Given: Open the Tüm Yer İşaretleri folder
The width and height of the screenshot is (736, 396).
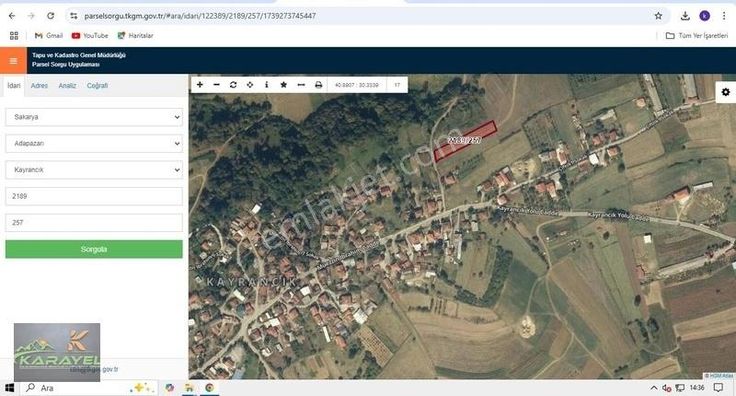Looking at the screenshot, I should [x=697, y=36].
